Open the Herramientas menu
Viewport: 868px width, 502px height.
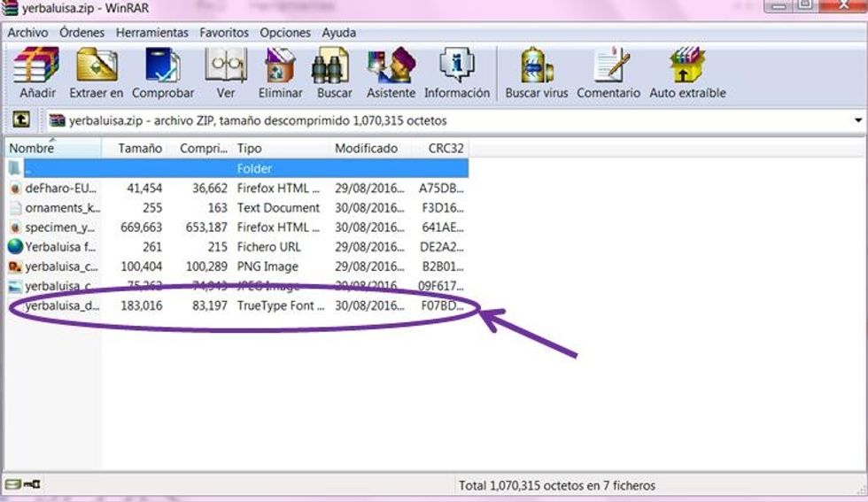point(152,33)
